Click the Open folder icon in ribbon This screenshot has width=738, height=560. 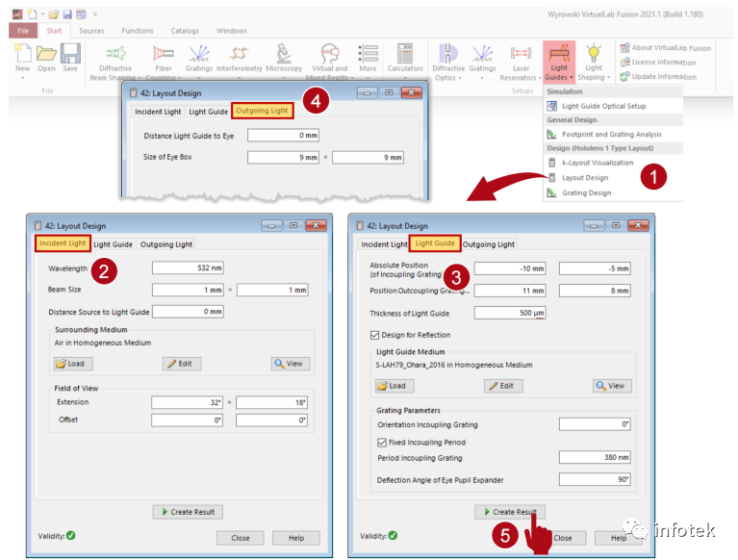pos(46,53)
